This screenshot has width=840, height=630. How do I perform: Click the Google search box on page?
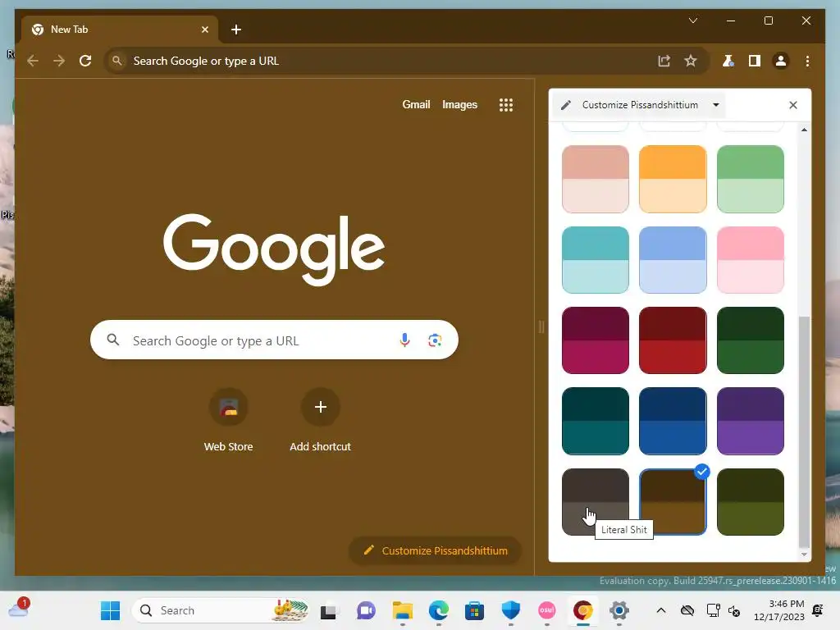274,340
